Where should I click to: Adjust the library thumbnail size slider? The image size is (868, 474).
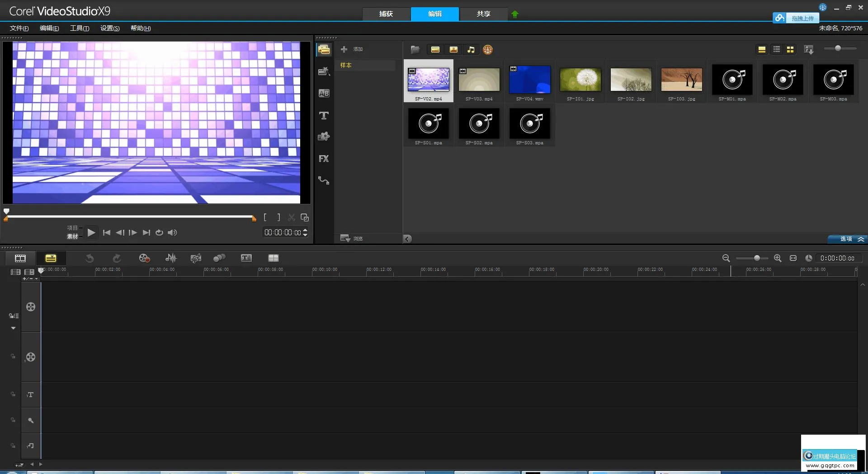[x=838, y=48]
